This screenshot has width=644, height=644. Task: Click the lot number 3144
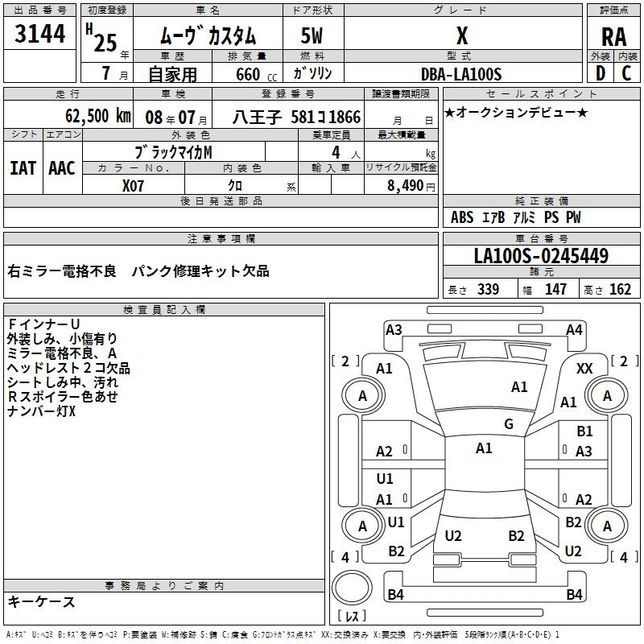tap(39, 33)
